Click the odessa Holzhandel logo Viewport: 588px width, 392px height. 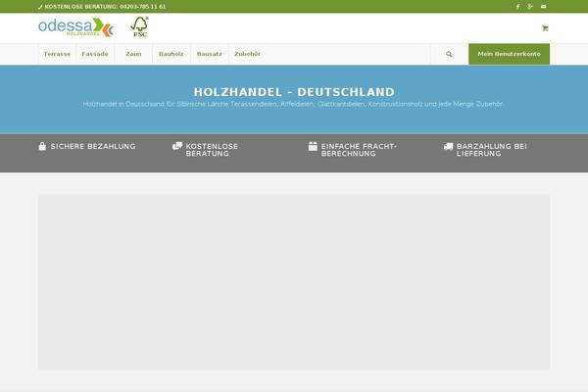coord(75,27)
